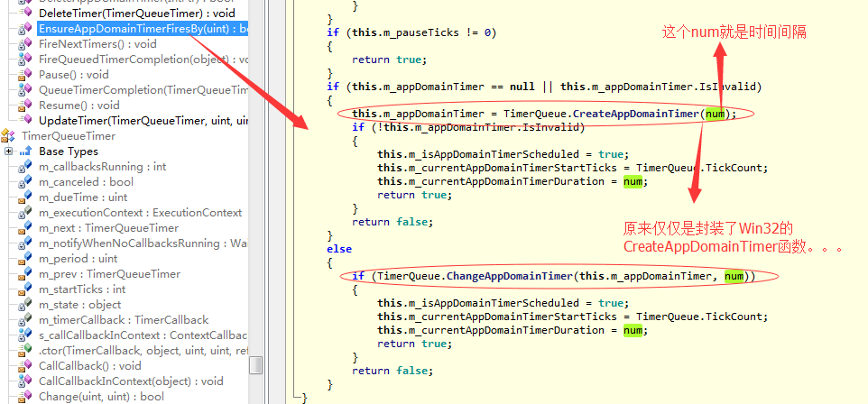
Task: Click field icon beside m_timerCallback
Action: click(25, 320)
